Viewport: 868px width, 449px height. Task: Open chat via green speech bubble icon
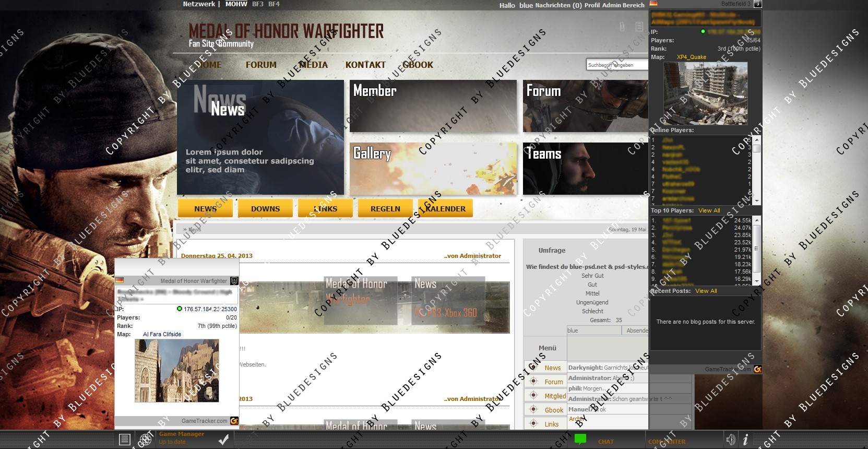pyautogui.click(x=580, y=440)
